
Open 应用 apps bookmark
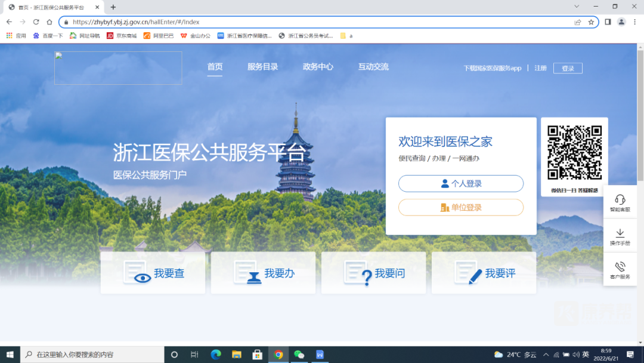[x=16, y=36]
